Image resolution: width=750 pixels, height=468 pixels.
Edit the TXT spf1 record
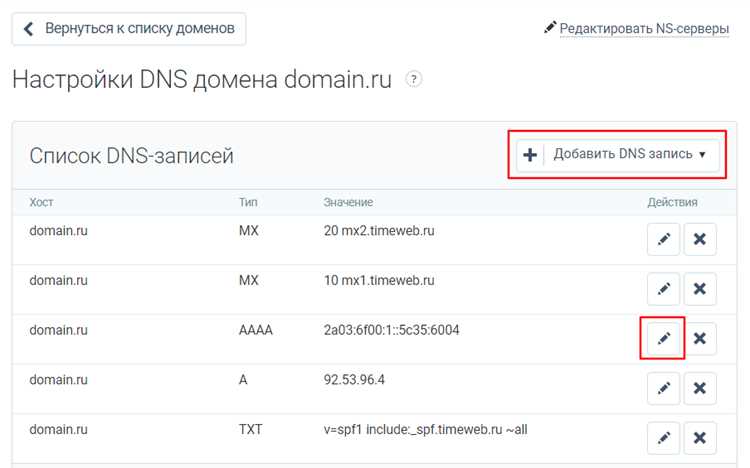663,438
